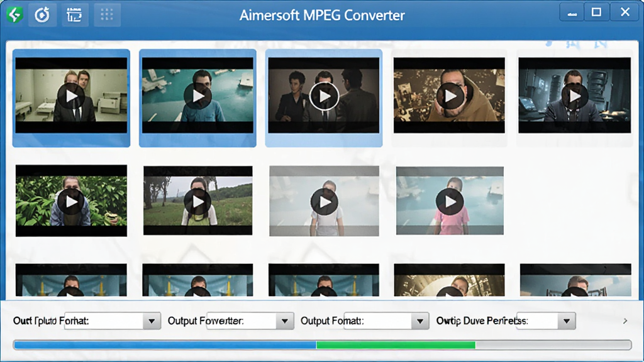Click the dotted grid view icon
Viewport: 644px width, 362px height.
107,15
